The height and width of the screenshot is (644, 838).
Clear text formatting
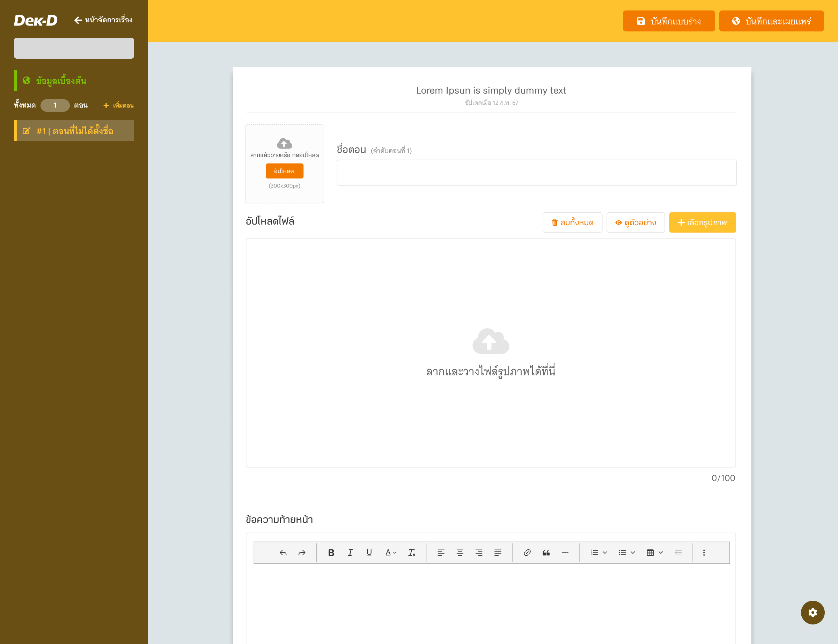click(x=412, y=552)
